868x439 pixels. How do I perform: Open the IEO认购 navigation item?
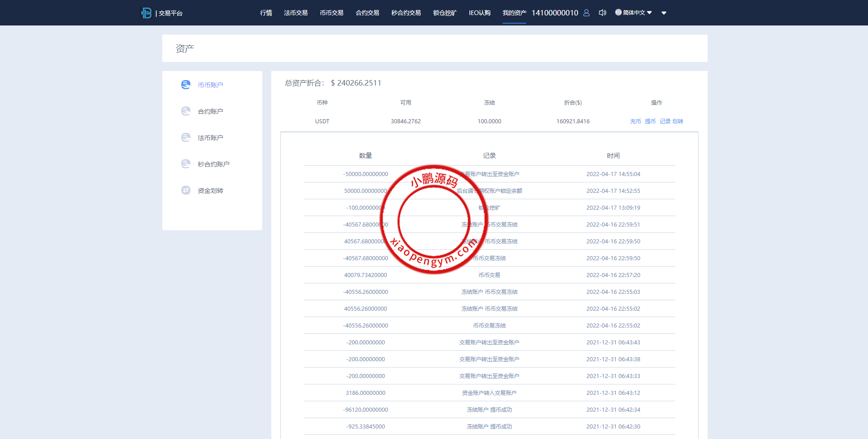pos(479,13)
